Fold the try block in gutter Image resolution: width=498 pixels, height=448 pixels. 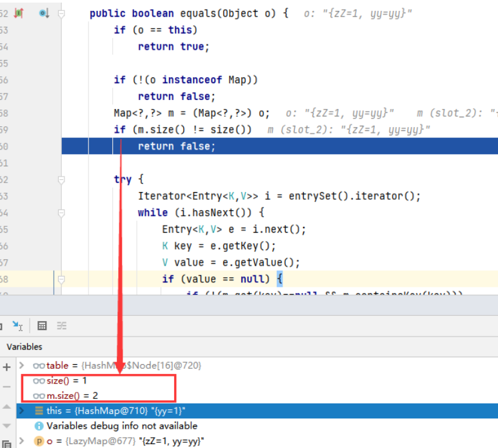(61, 180)
